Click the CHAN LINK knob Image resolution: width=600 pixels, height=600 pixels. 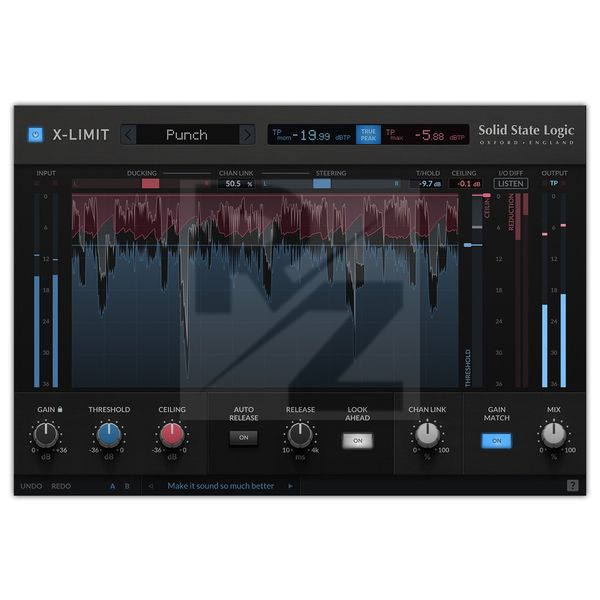(427, 435)
